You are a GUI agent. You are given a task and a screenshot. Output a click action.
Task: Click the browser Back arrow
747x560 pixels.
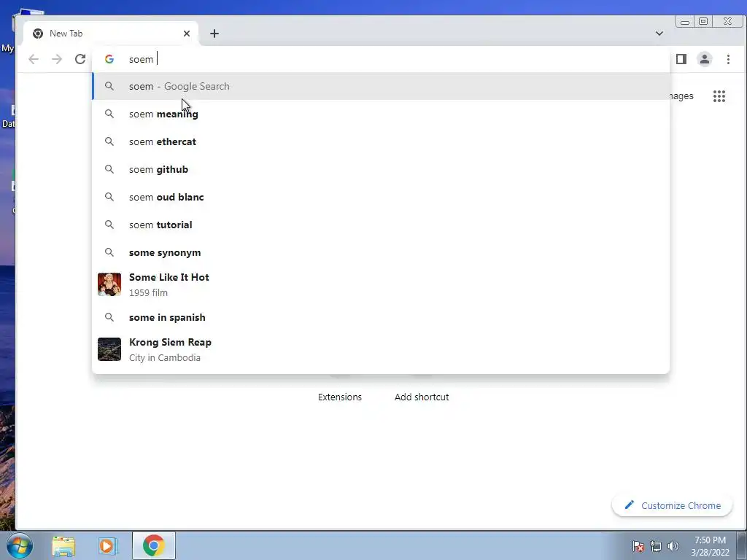click(x=34, y=59)
